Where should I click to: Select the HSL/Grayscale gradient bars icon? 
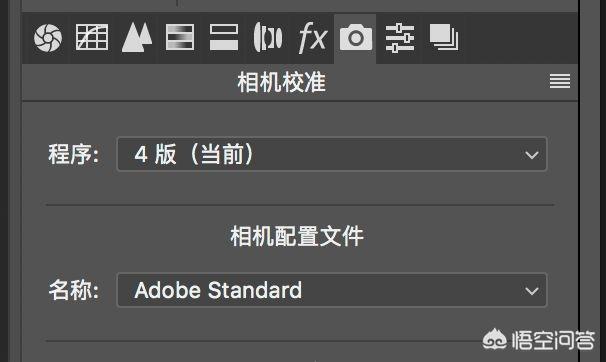coord(180,37)
